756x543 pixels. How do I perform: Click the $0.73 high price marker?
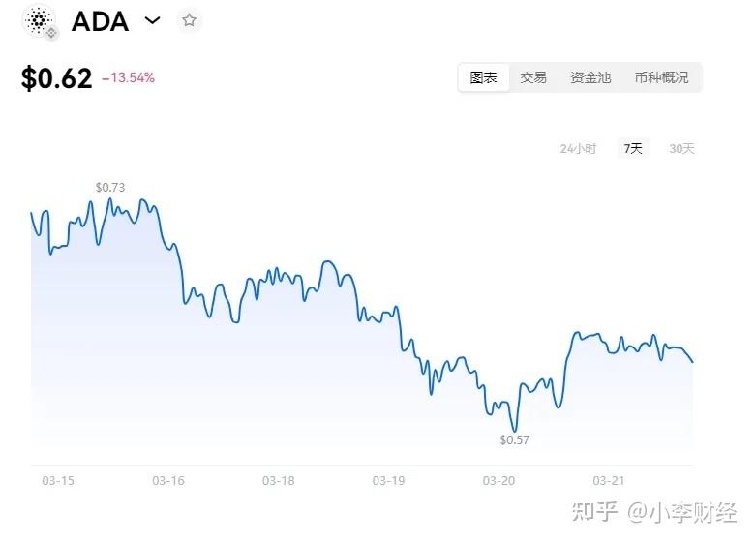tap(110, 187)
